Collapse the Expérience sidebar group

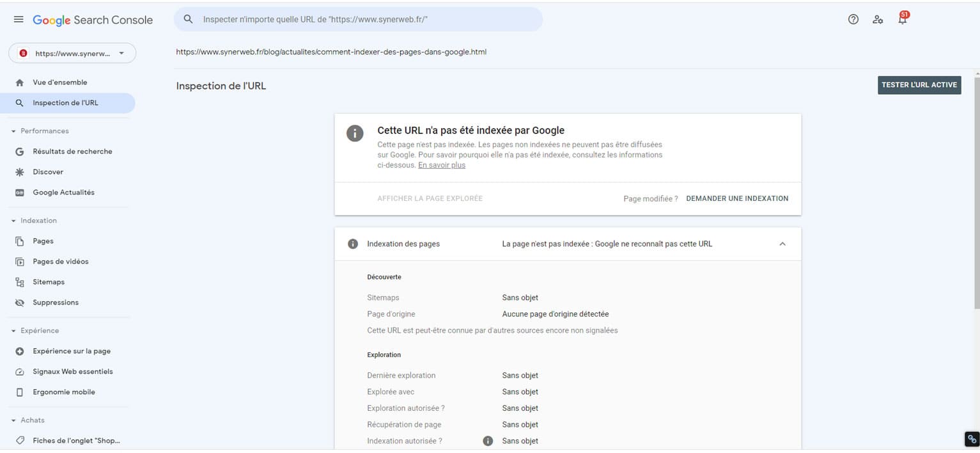click(x=13, y=331)
